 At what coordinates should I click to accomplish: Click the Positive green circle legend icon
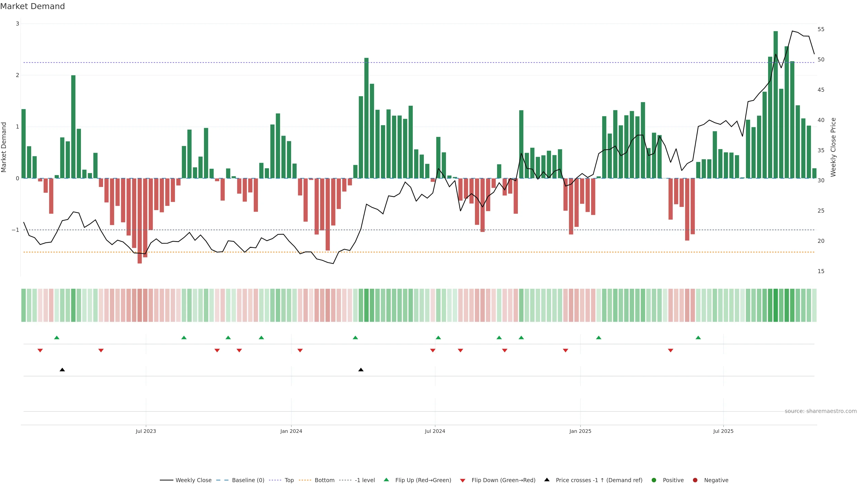pos(654,480)
